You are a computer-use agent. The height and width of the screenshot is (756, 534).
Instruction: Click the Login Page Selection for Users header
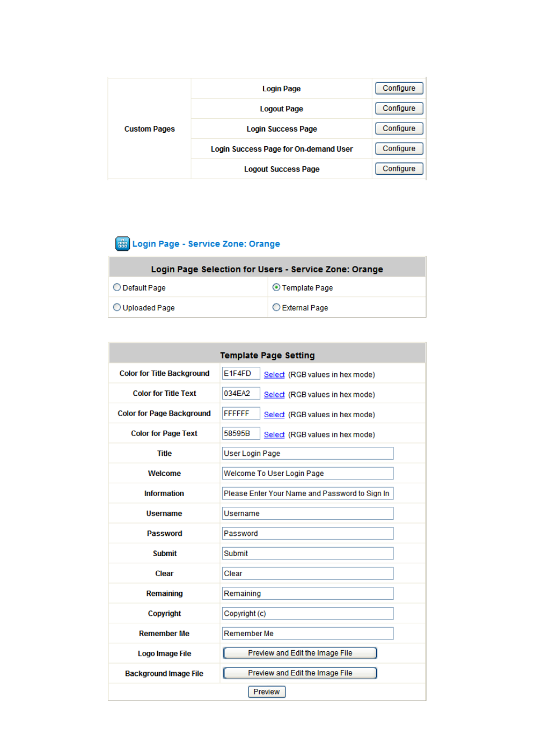267,269
